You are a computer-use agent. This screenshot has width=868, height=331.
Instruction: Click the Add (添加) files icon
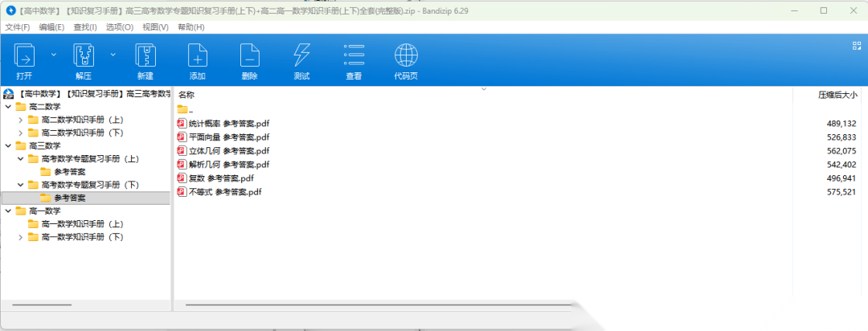tap(198, 56)
